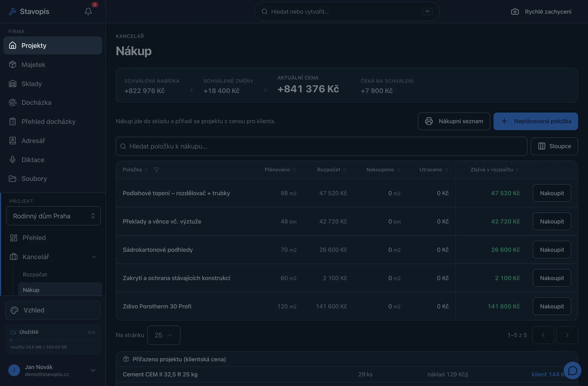Viewport: 588px width, 386px height.
Task: Click Nakoupit for Podlahové topení row
Action: [552, 193]
